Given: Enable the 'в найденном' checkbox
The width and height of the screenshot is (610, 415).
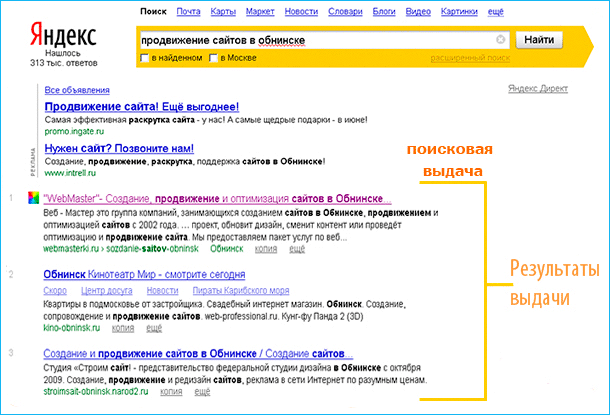Looking at the screenshot, I should [x=144, y=58].
